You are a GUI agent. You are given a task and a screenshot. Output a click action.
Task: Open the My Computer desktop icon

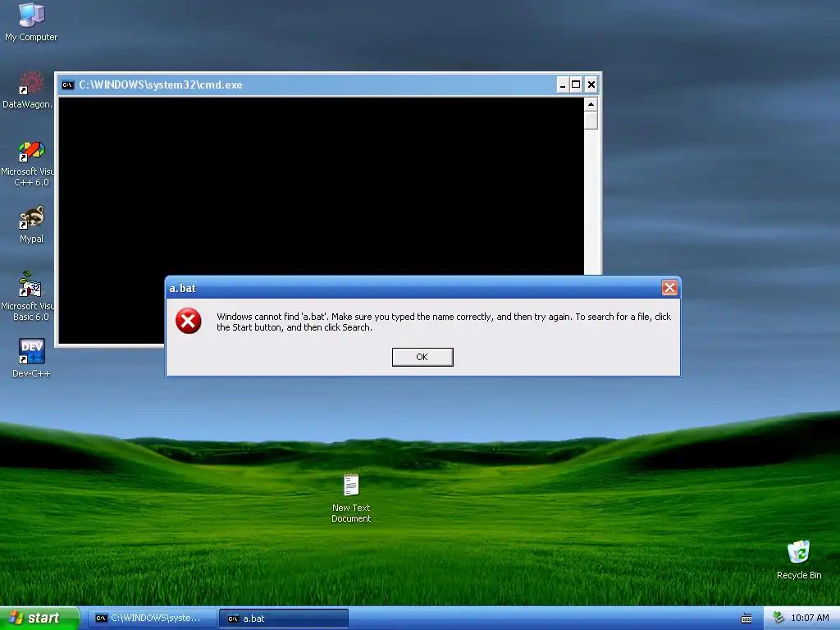pyautogui.click(x=31, y=21)
